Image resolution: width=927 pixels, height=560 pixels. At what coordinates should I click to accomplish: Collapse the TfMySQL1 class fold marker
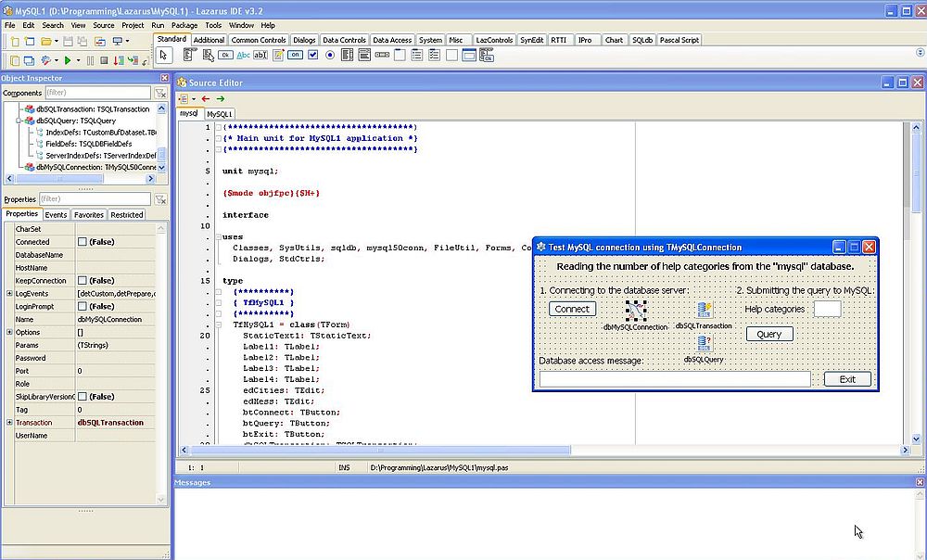click(x=218, y=325)
